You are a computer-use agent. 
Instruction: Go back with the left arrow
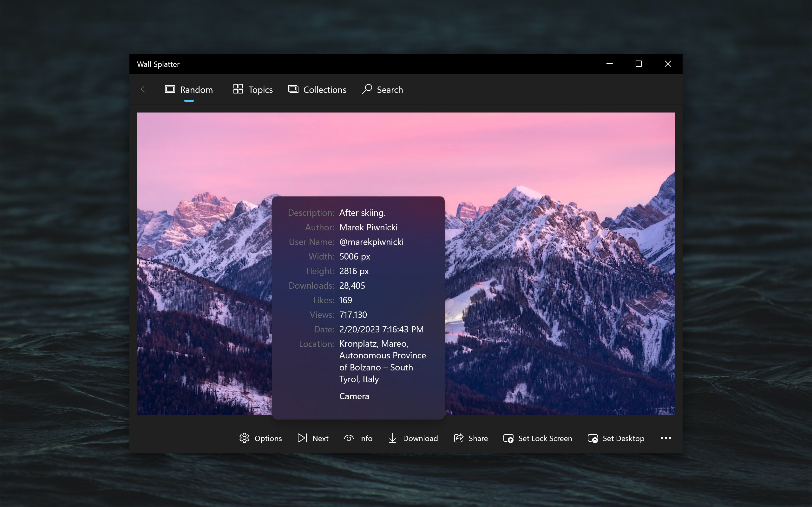tap(145, 89)
